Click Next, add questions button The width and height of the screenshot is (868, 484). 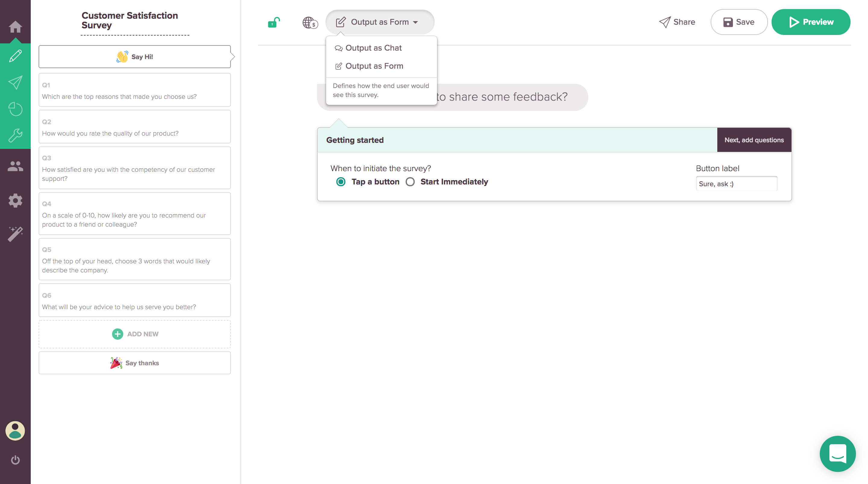click(x=754, y=140)
